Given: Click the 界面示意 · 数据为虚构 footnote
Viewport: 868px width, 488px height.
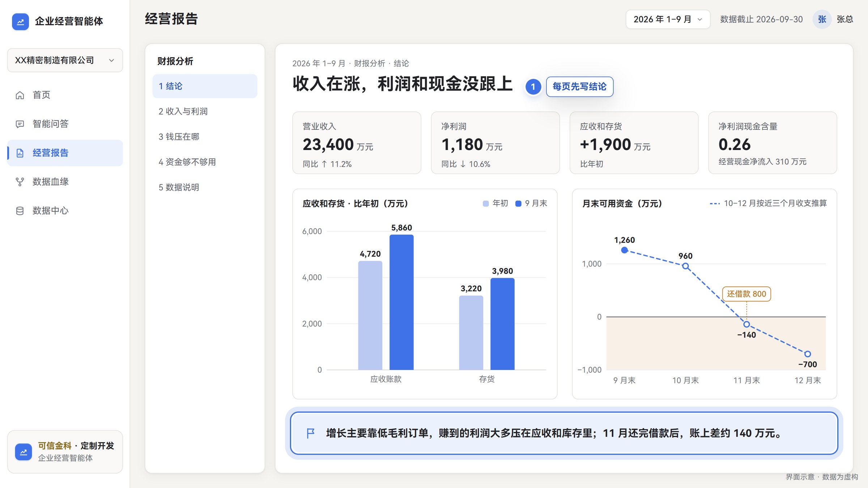Looking at the screenshot, I should coord(822,477).
